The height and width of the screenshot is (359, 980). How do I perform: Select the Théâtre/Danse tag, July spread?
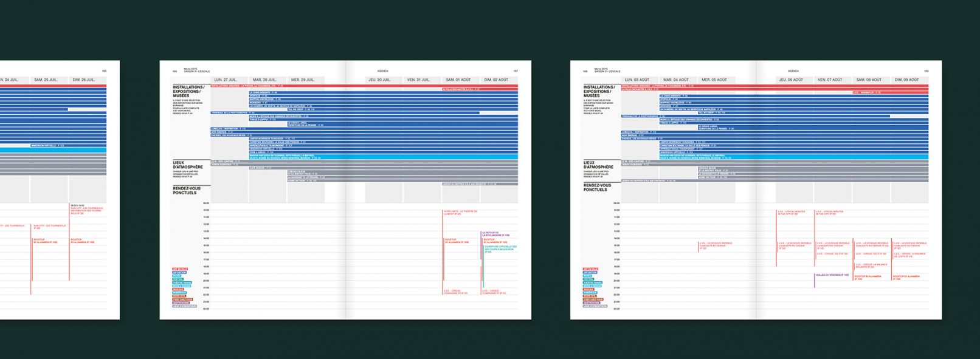tap(182, 282)
